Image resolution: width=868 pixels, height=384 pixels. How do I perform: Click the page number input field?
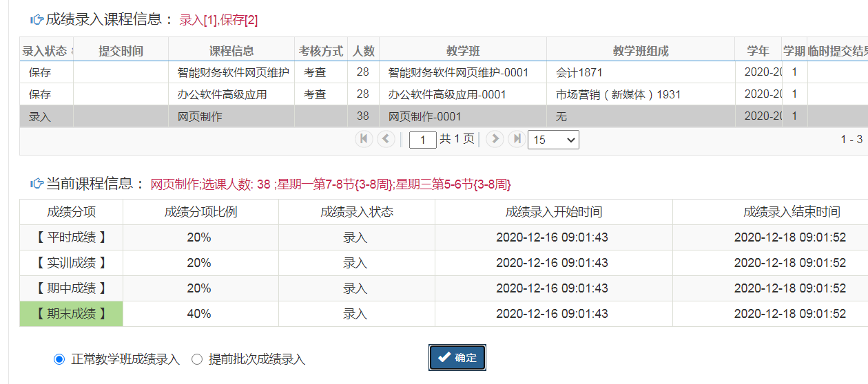422,140
